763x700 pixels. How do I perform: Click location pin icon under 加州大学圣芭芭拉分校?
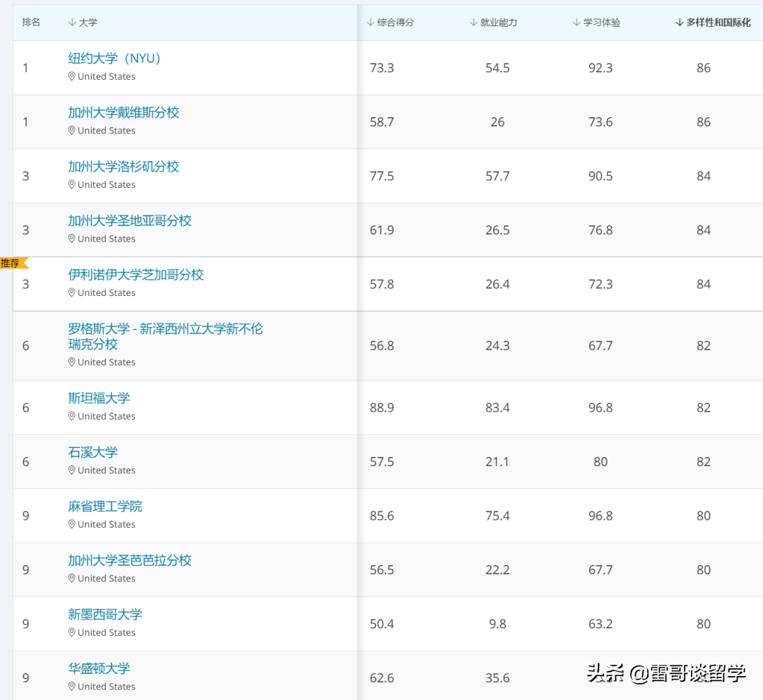point(71,578)
